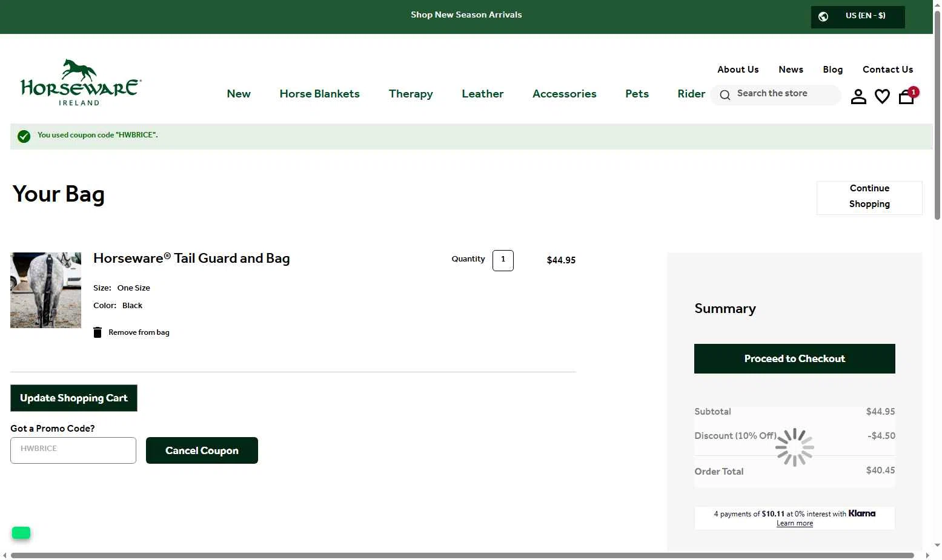
Task: Click the 'Color: Black' text
Action: click(118, 306)
